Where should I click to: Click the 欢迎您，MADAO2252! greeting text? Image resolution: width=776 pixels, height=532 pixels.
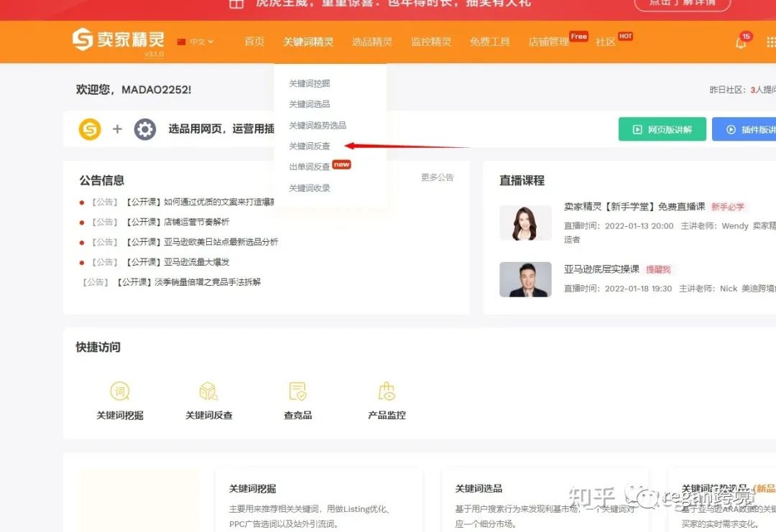pyautogui.click(x=133, y=90)
